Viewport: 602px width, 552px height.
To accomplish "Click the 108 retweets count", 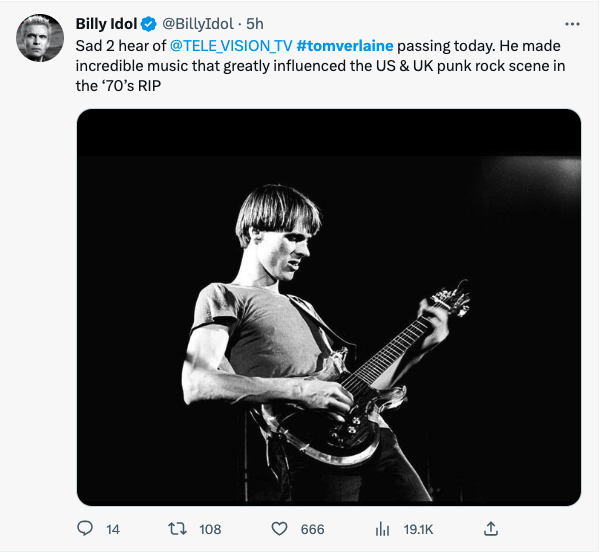I will [210, 529].
